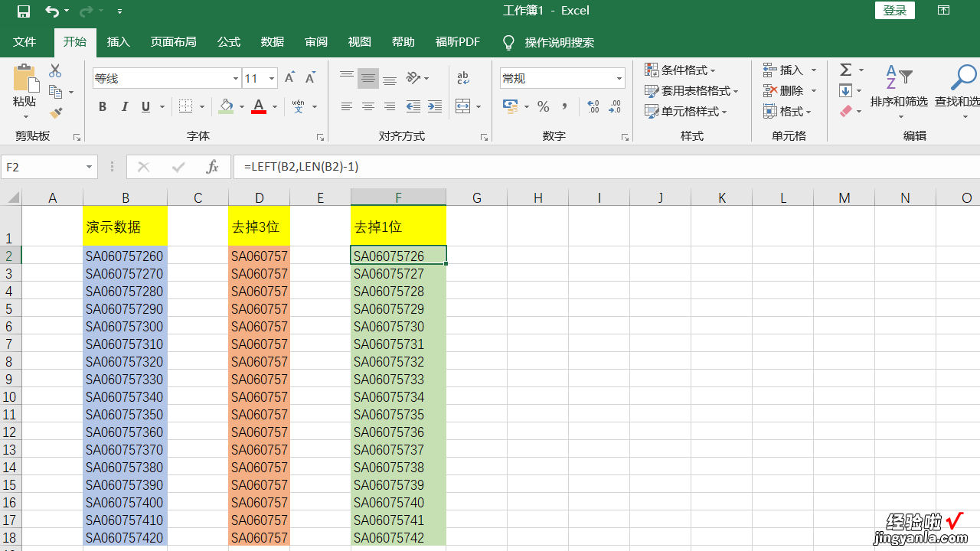Increase decimal places icon

tap(593, 106)
